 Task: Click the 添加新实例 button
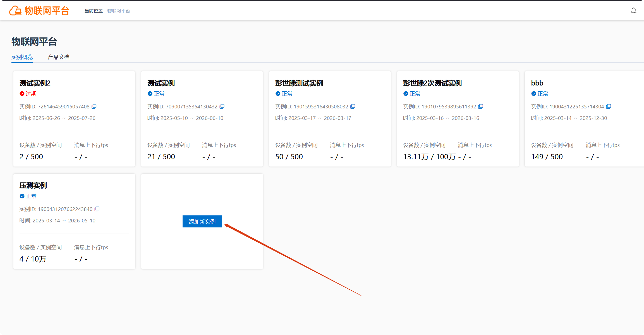[202, 222]
